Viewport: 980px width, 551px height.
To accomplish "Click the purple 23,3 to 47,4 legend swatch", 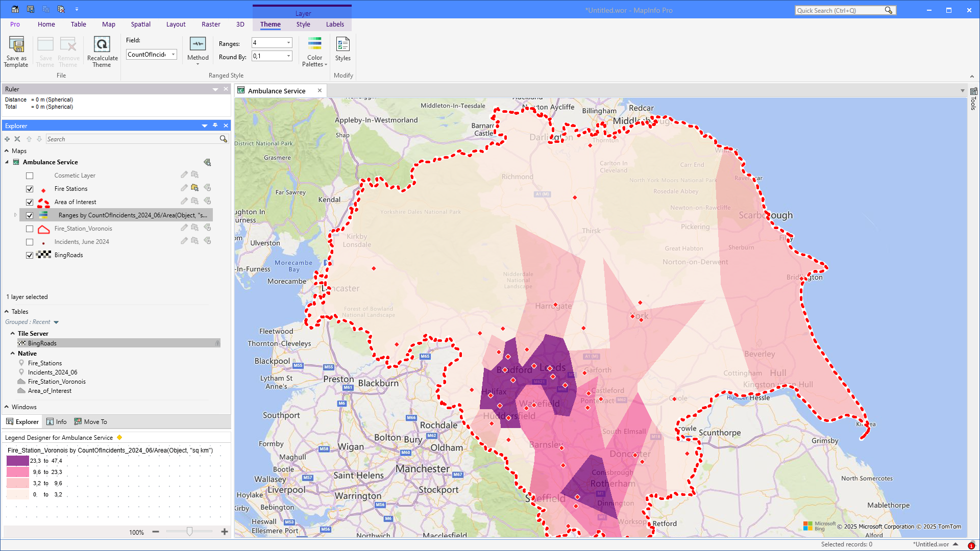I will tap(17, 461).
